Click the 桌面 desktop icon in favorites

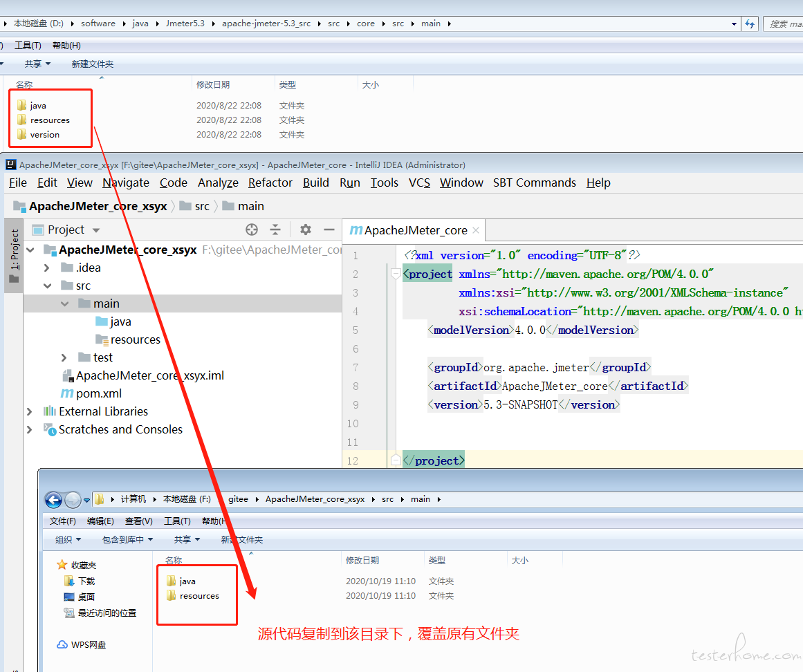point(69,597)
